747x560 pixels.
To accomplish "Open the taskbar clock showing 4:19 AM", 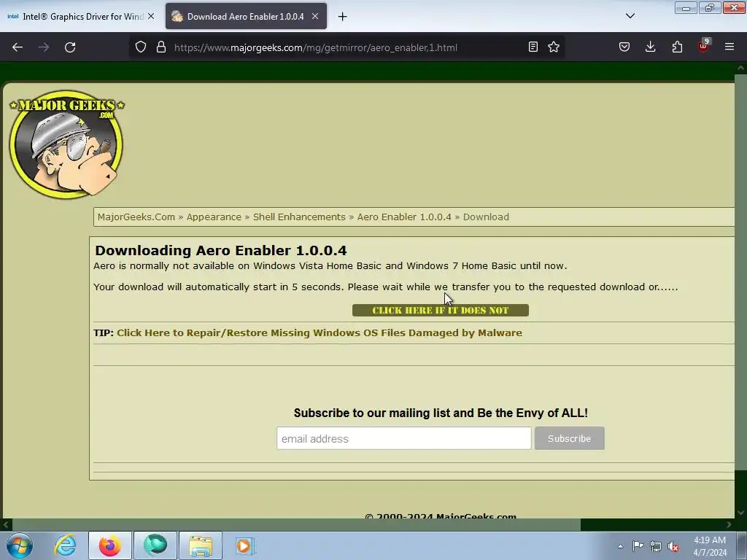I will (710, 546).
